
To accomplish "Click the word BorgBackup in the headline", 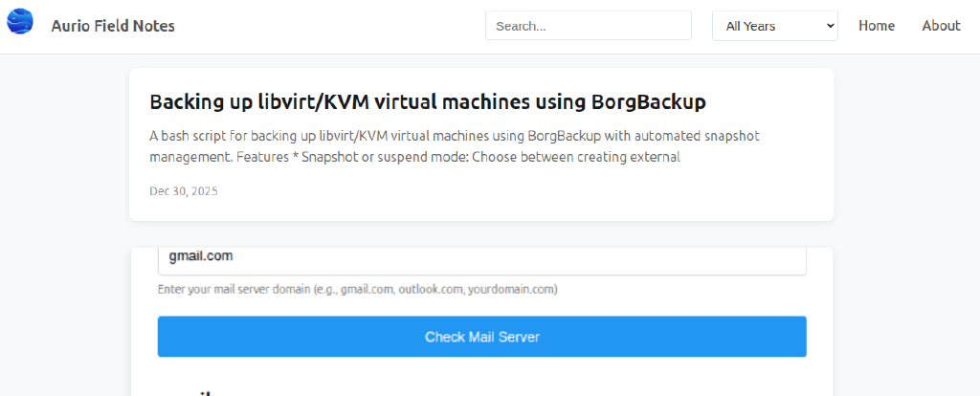I will click(x=648, y=102).
